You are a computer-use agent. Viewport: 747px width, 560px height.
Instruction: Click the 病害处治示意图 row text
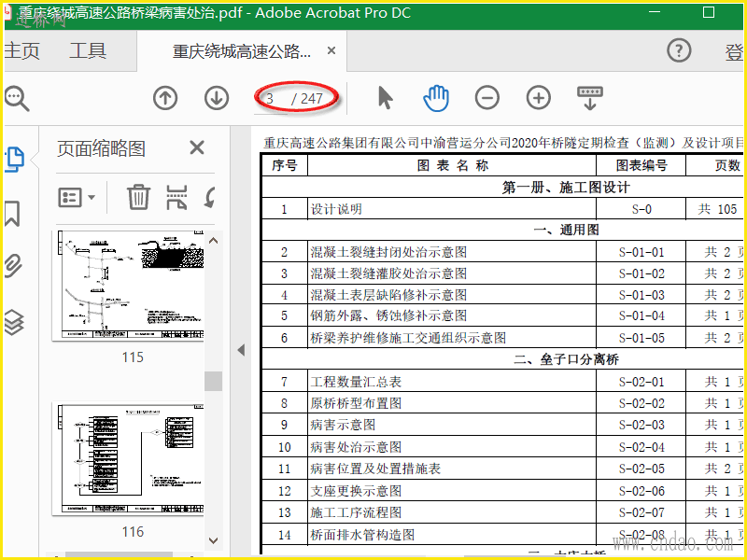tap(356, 447)
